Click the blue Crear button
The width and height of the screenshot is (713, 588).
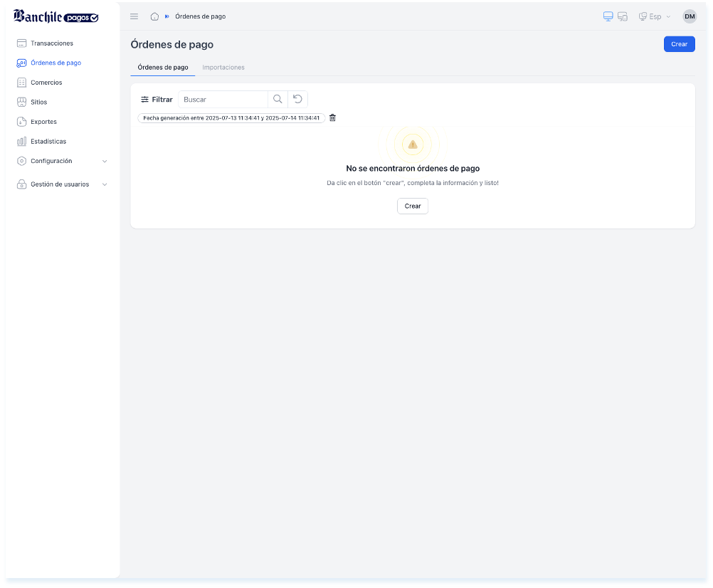680,44
